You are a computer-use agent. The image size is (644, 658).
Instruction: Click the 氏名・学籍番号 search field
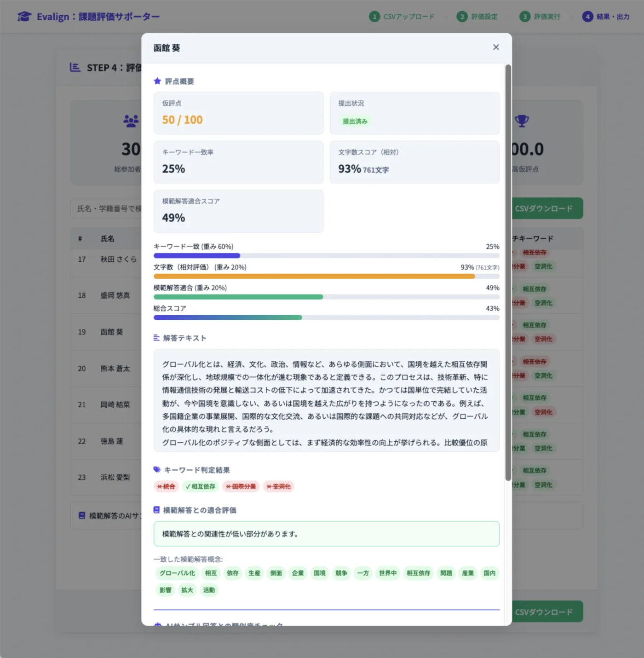(x=106, y=208)
